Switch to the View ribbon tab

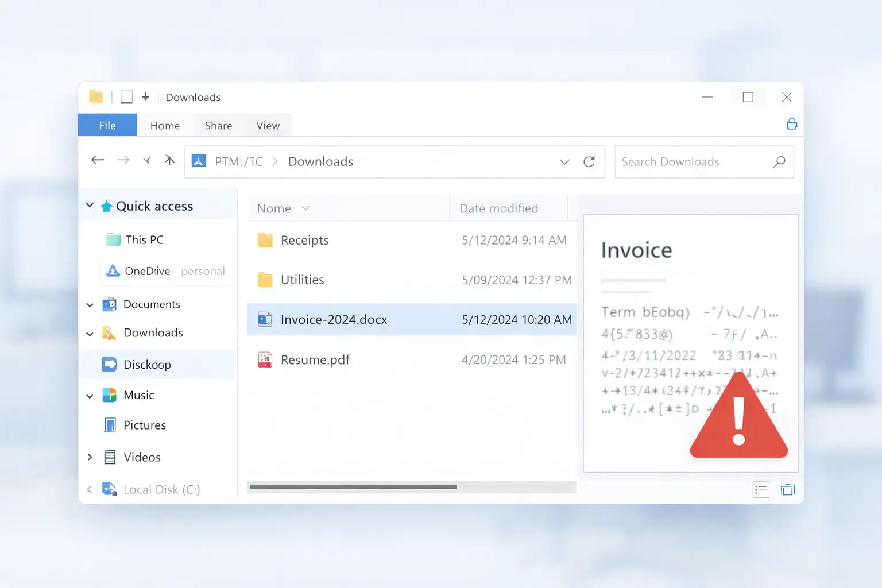[x=268, y=125]
